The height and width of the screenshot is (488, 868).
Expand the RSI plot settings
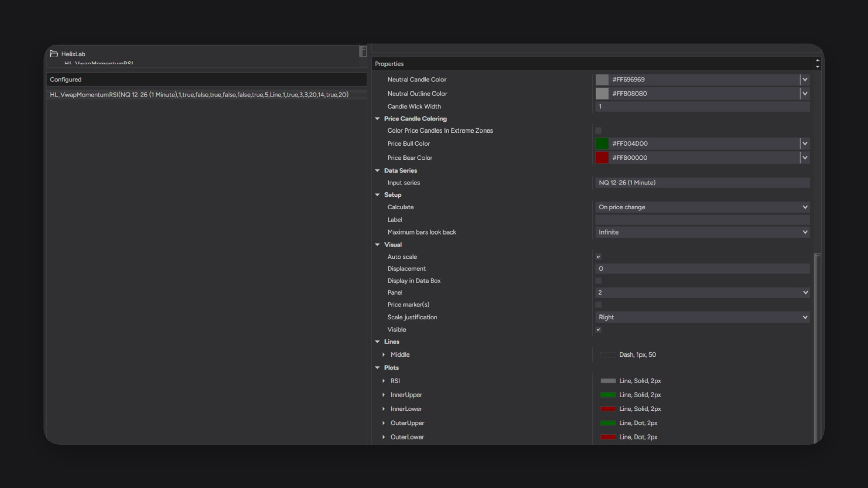coord(384,381)
